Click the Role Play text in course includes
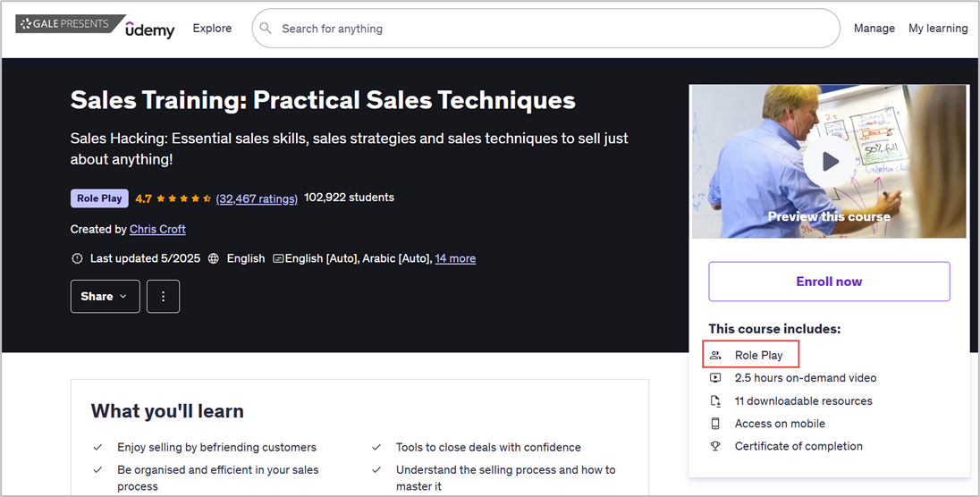The height and width of the screenshot is (497, 980). 759,355
